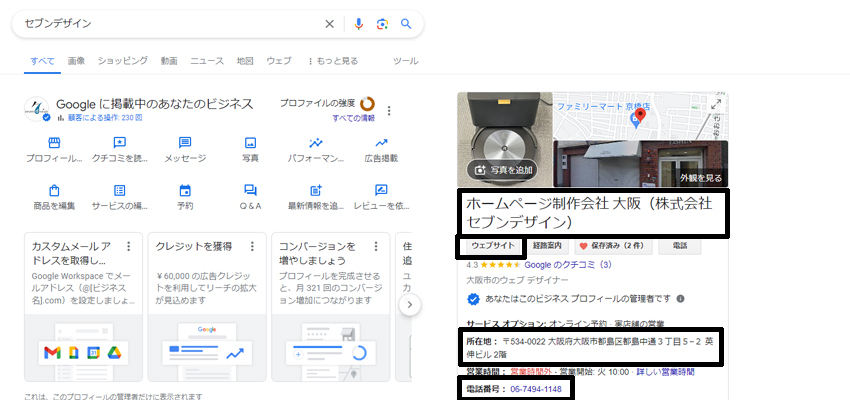The image size is (850, 400).
Task: Select the すべて search tab
Action: coord(42,61)
